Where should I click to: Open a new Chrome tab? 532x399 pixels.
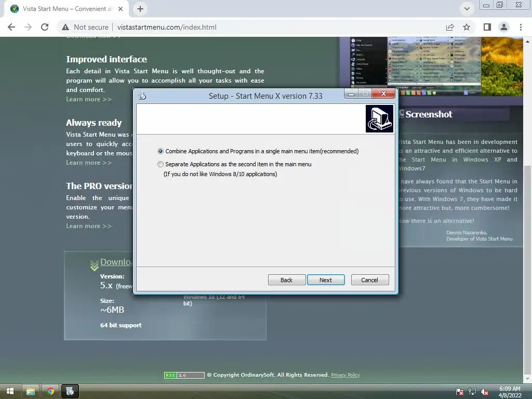tap(140, 9)
